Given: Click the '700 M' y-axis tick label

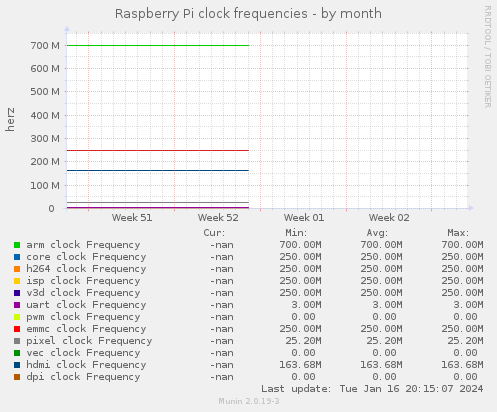Looking at the screenshot, I should (x=45, y=46).
